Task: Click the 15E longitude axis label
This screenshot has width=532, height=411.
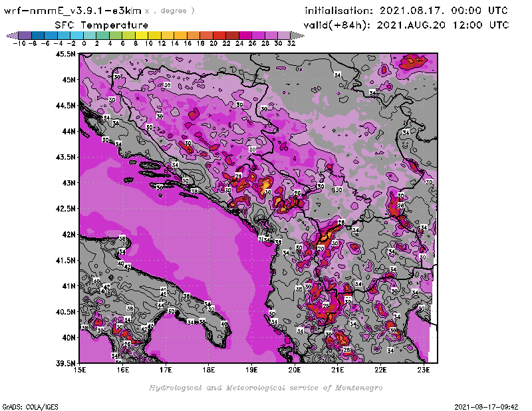Action: click(80, 369)
